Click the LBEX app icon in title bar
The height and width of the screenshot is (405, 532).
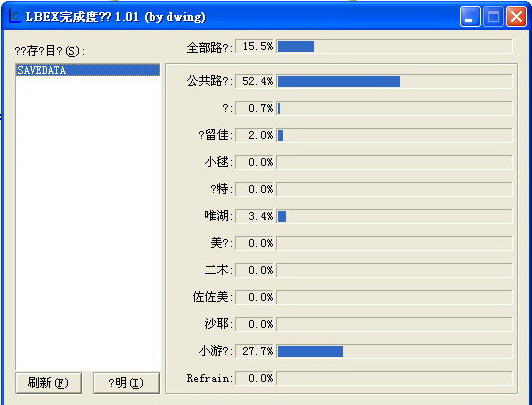(x=14, y=16)
